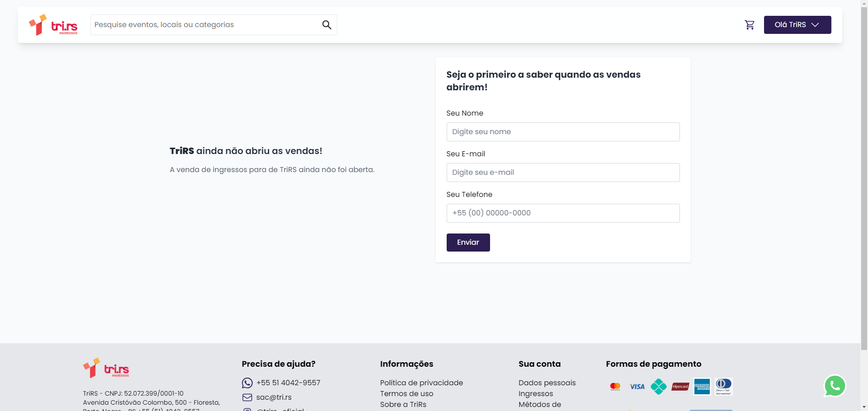This screenshot has width=868, height=411.
Task: Click the Seu Telefone input field
Action: (x=563, y=213)
